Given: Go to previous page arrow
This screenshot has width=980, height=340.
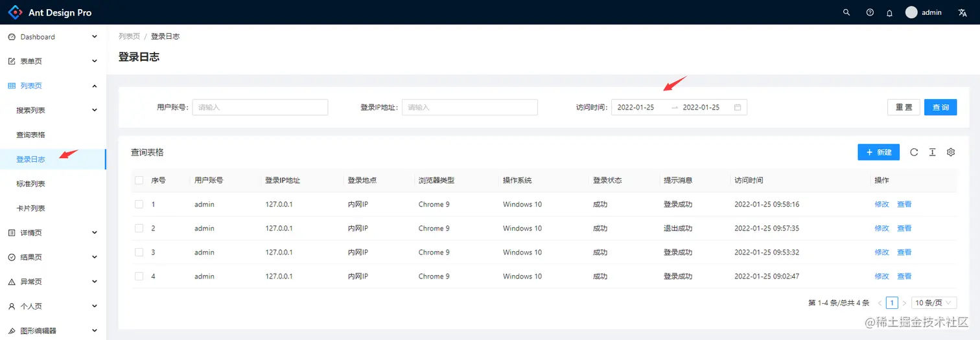Looking at the screenshot, I should pyautogui.click(x=880, y=303).
